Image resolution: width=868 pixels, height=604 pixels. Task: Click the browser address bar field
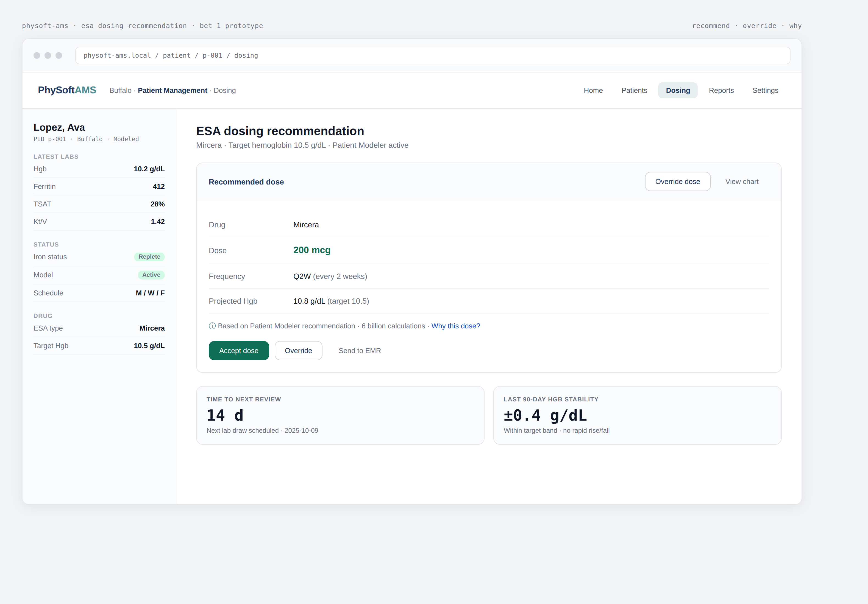point(432,55)
